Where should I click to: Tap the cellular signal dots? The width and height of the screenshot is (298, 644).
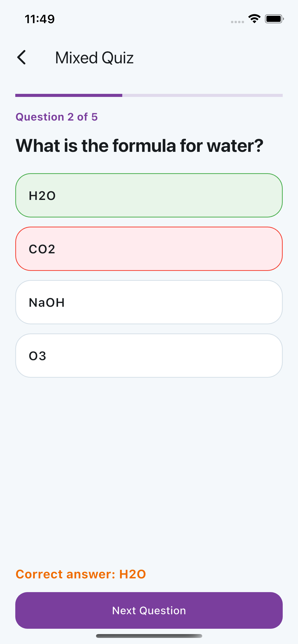click(x=237, y=22)
